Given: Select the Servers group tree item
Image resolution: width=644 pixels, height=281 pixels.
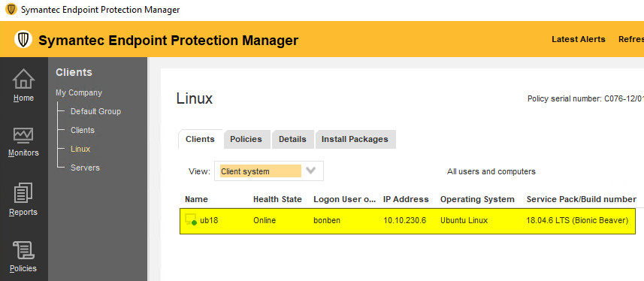Looking at the screenshot, I should point(85,168).
